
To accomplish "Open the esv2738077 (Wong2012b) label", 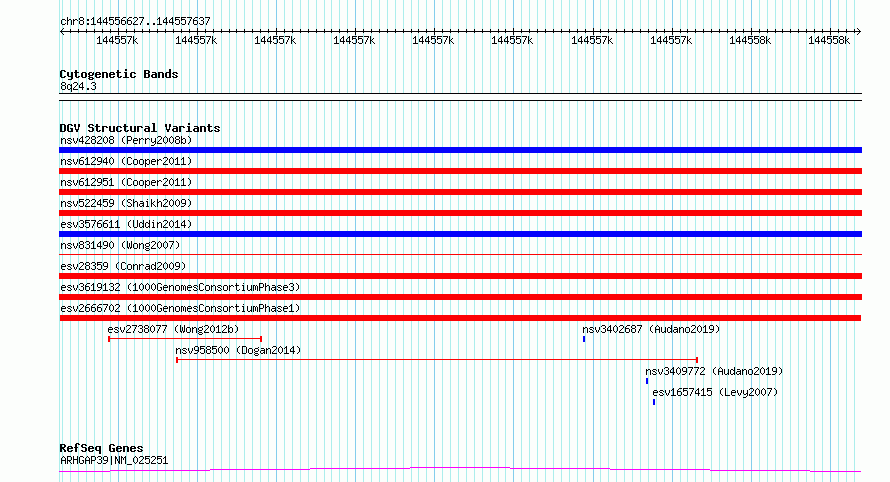I will coord(173,329).
